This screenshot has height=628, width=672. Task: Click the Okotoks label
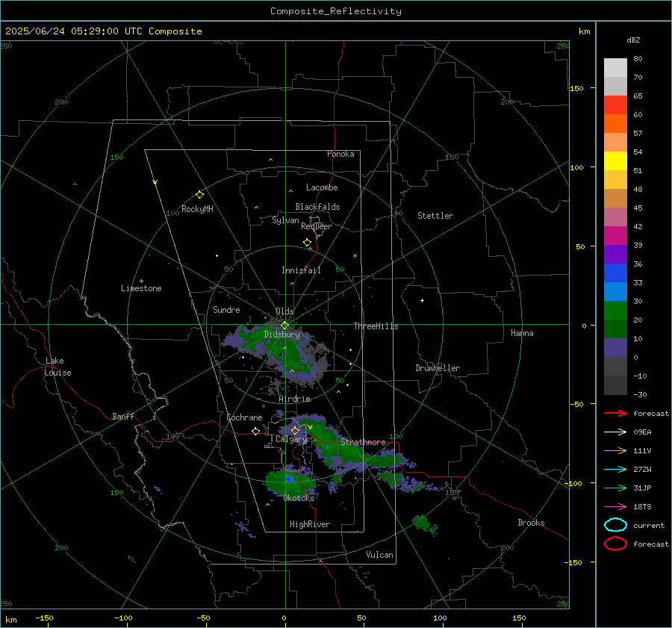(x=299, y=498)
